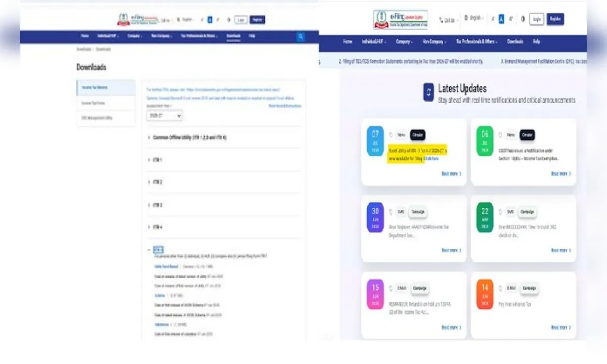Click Read more on 15 Jun card

[451, 327]
